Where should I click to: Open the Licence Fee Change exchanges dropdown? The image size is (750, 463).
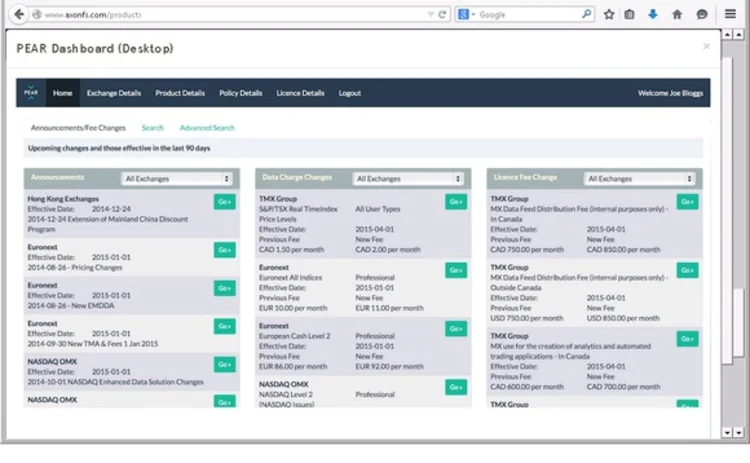pos(640,178)
